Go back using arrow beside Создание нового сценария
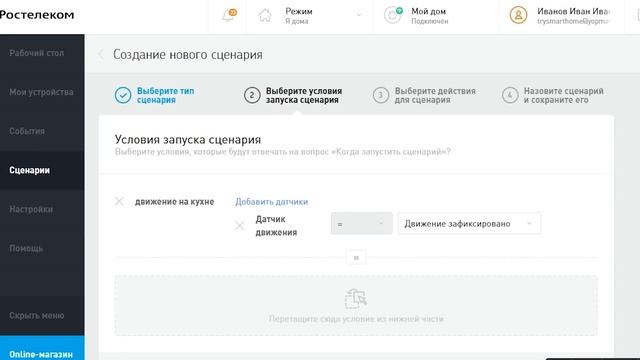Viewport: 640px width, 360px height. pyautogui.click(x=101, y=54)
